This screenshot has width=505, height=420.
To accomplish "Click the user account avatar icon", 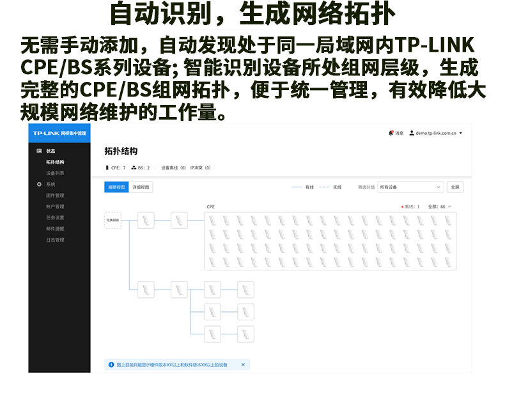I will click(x=412, y=133).
